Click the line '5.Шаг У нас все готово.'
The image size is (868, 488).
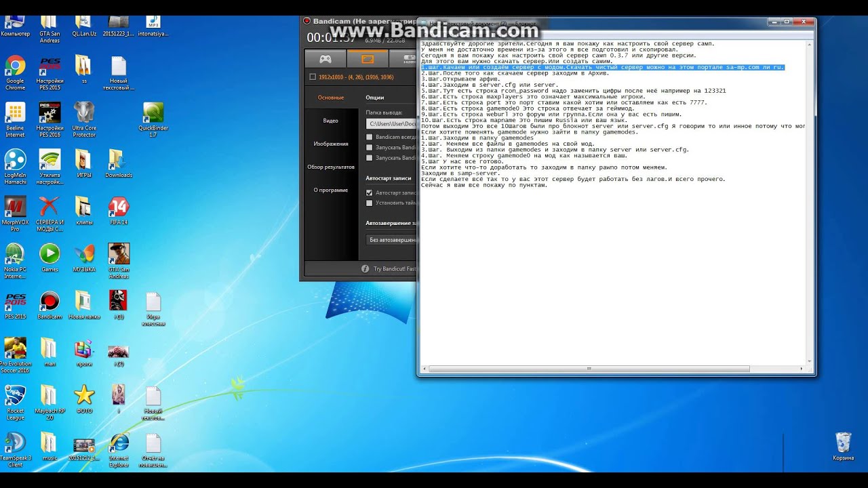click(462, 161)
